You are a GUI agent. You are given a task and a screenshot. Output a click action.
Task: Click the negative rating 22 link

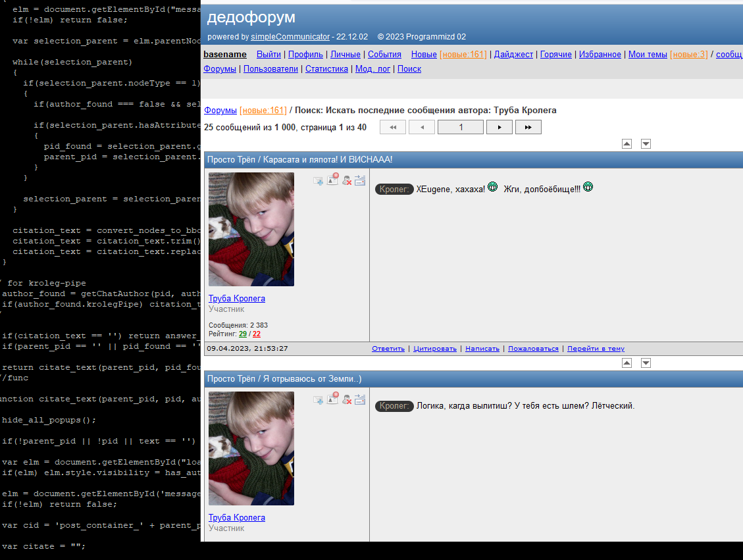coord(257,334)
